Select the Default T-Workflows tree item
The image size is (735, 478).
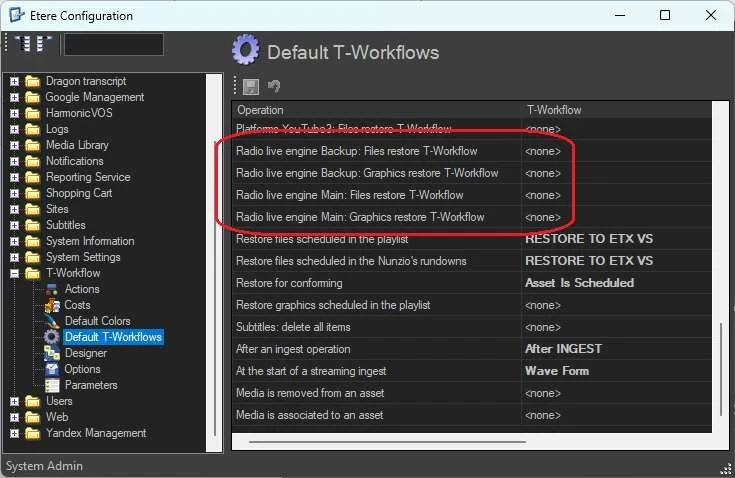point(112,337)
